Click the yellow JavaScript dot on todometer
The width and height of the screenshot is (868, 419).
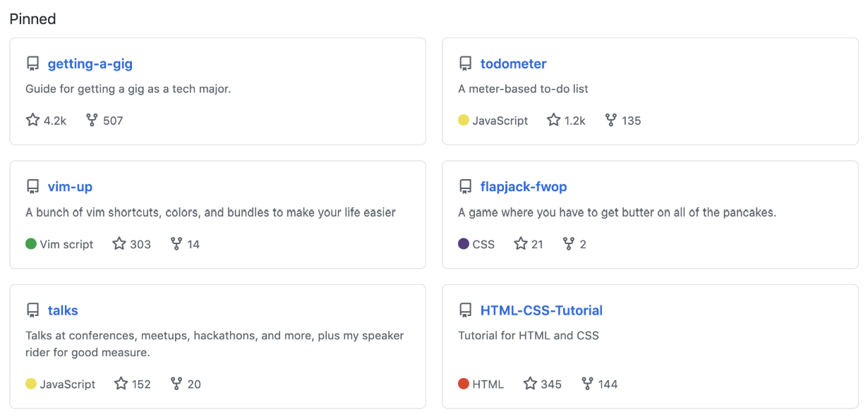click(x=464, y=120)
